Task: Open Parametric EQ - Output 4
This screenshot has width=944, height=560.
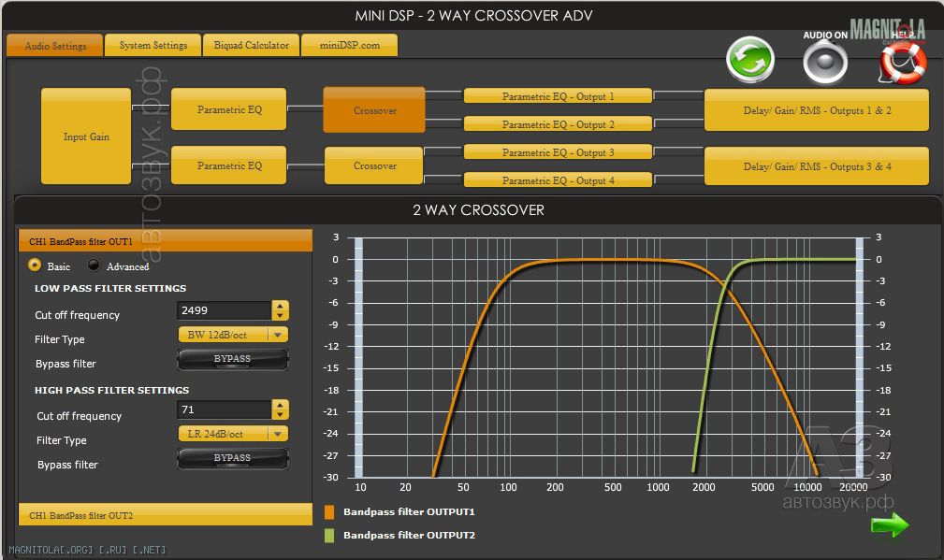Action: (559, 179)
